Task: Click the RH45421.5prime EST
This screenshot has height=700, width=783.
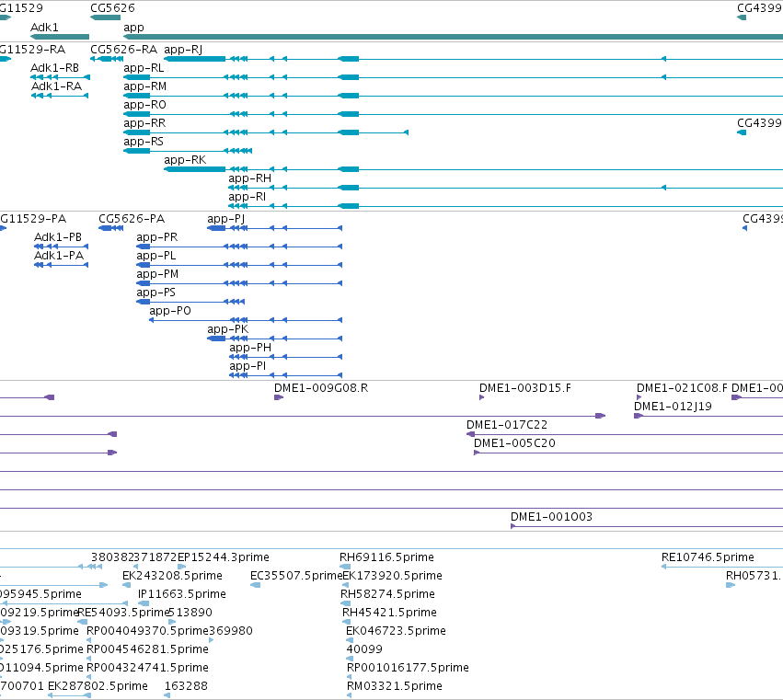Action: click(346, 622)
